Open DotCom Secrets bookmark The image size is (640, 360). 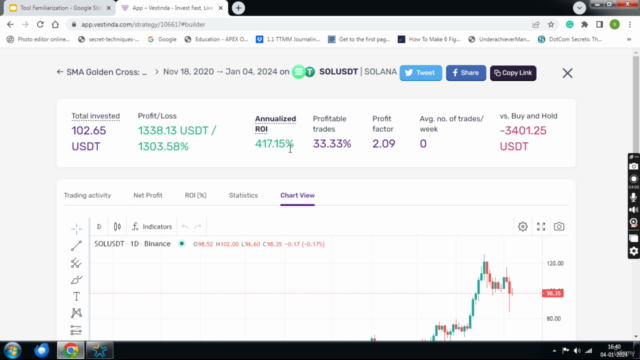(x=570, y=39)
